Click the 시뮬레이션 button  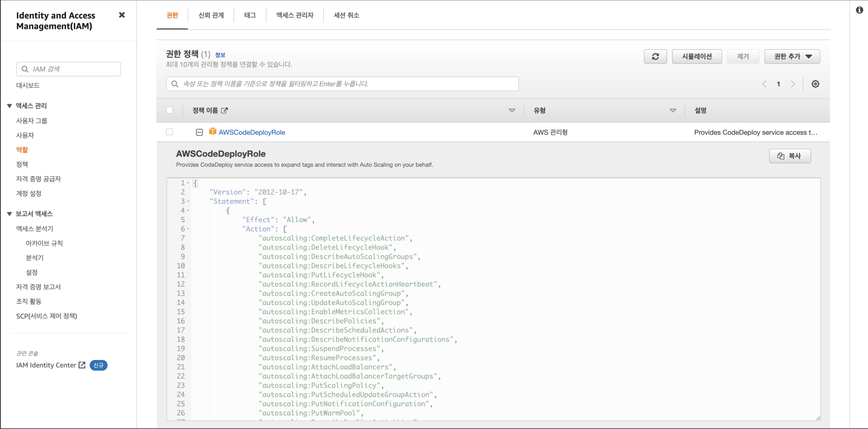[697, 57]
